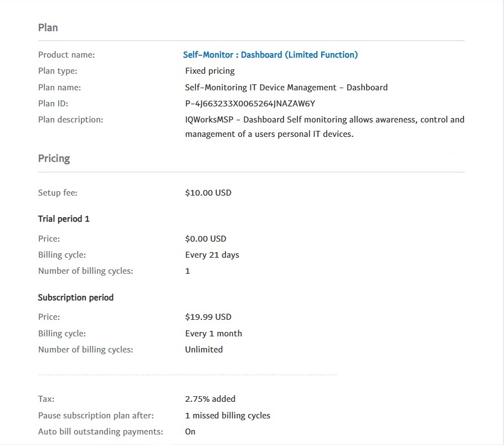Screen dimensions: 504x445
Task: Click the $10.00 USD setup fee value
Action: point(208,193)
